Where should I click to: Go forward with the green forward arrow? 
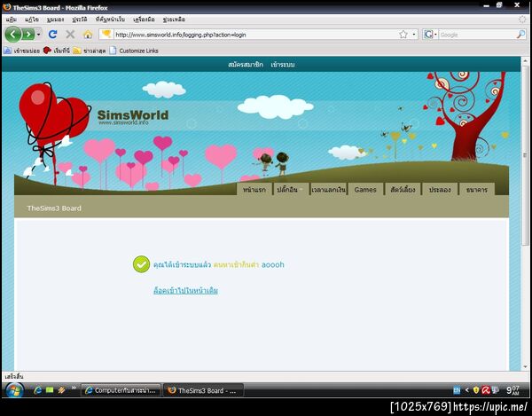click(x=28, y=35)
